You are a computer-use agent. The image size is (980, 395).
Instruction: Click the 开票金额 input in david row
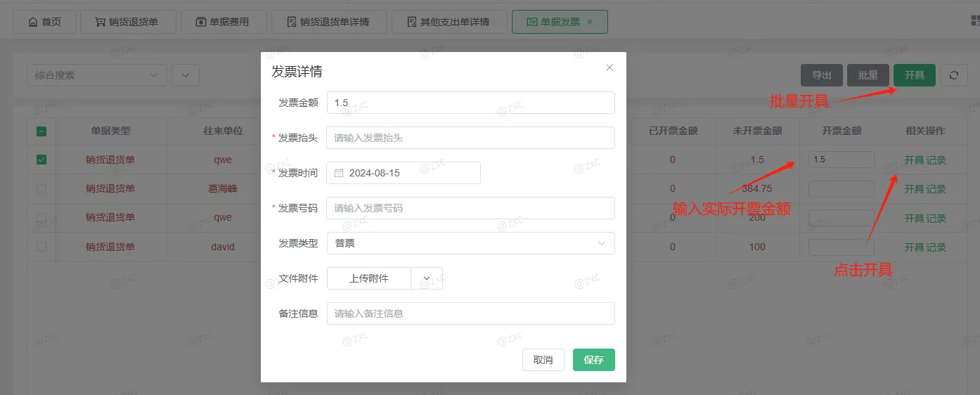[842, 247]
